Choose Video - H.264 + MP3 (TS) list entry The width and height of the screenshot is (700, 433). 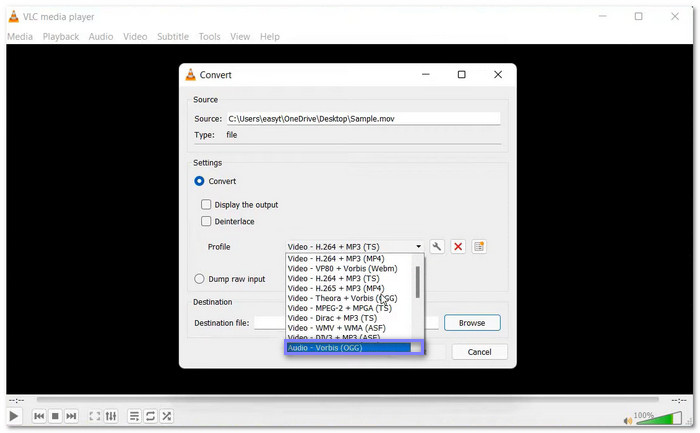348,278
